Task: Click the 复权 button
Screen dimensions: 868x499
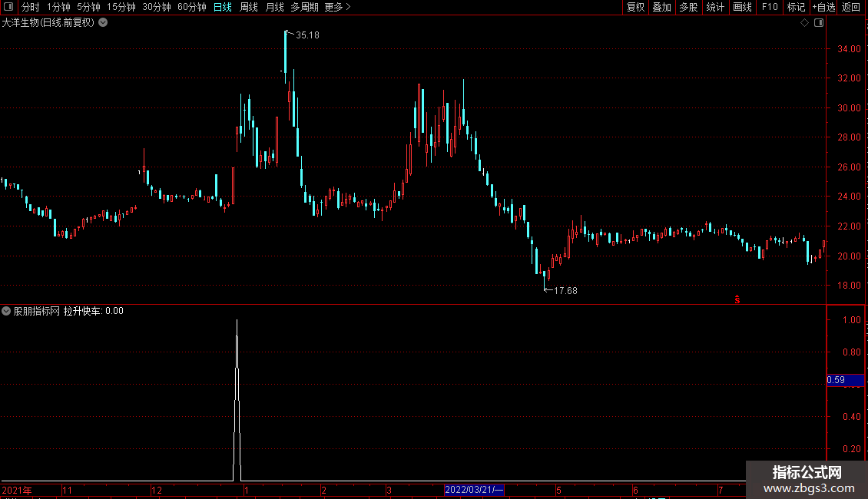Action: coord(635,7)
